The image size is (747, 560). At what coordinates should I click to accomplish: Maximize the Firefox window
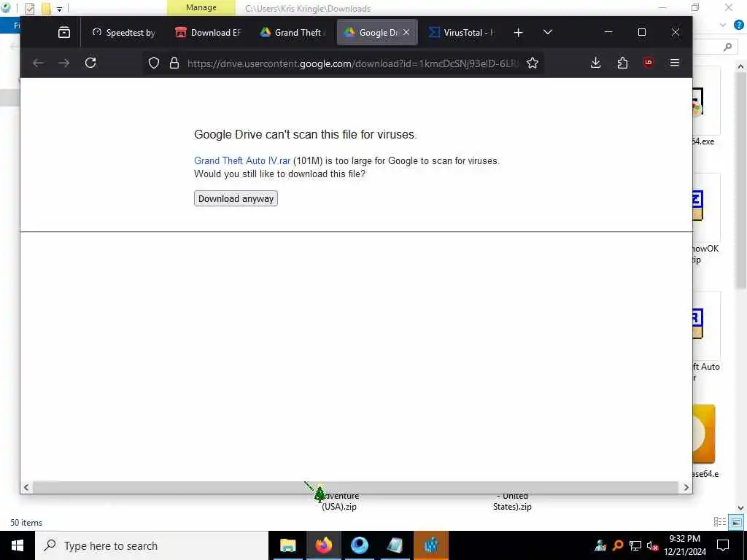tap(642, 32)
